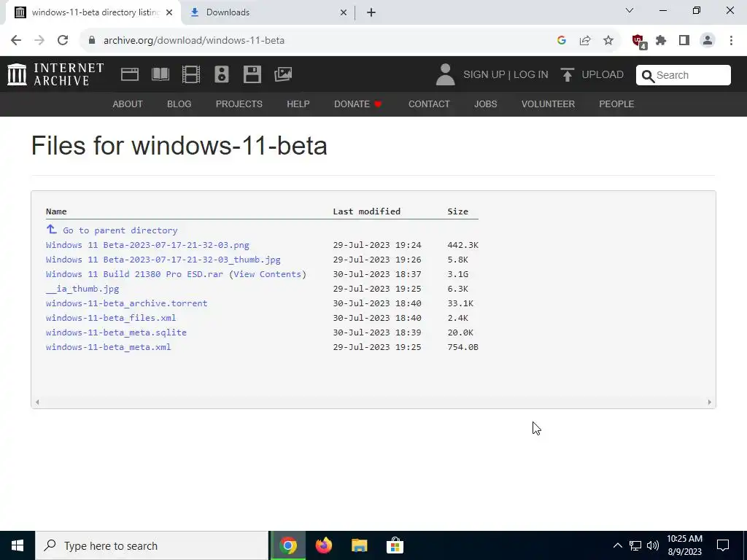Open Windows 11 Beta-2023-07-17-21-32-03.png file

147,245
